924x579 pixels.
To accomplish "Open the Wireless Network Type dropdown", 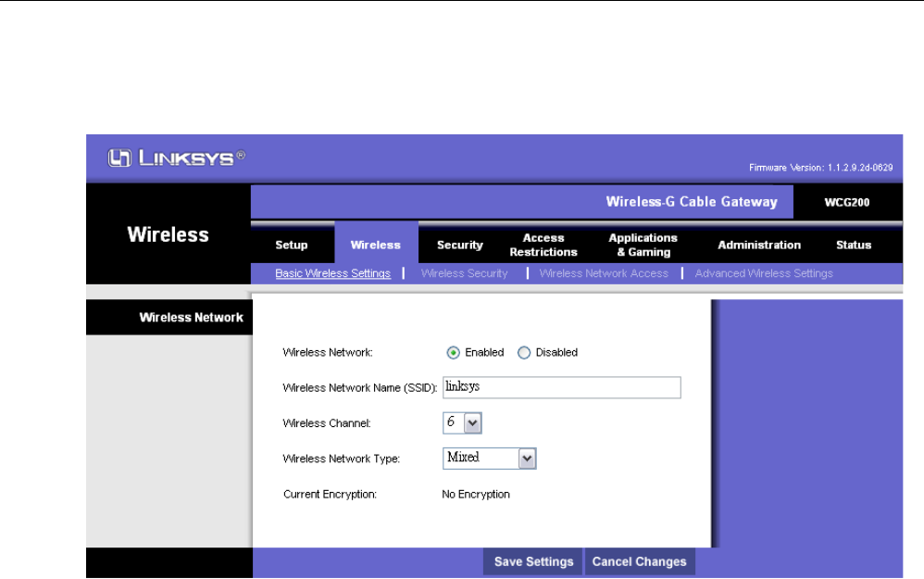I will coord(489,459).
